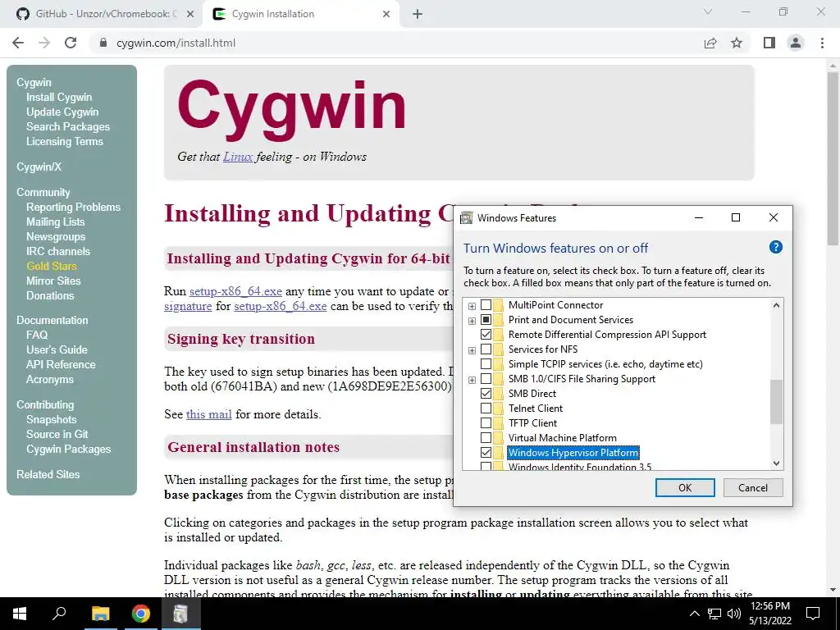Open a new tab with plus button

click(418, 14)
